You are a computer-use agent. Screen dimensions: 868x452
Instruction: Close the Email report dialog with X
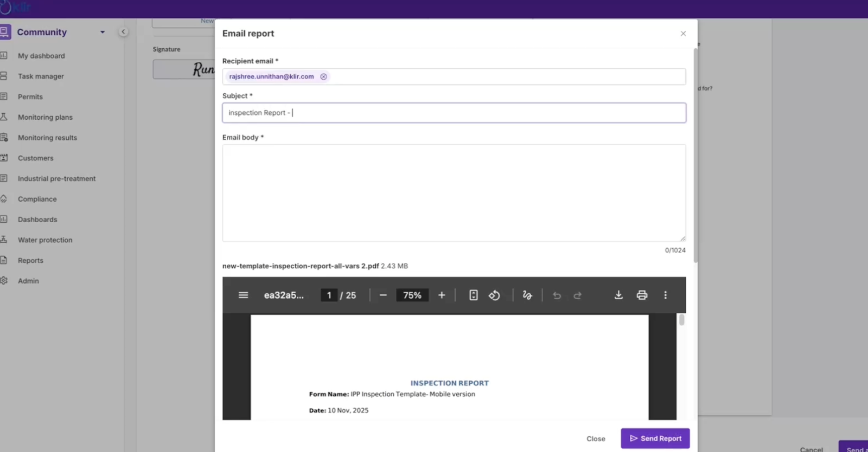[x=683, y=34]
